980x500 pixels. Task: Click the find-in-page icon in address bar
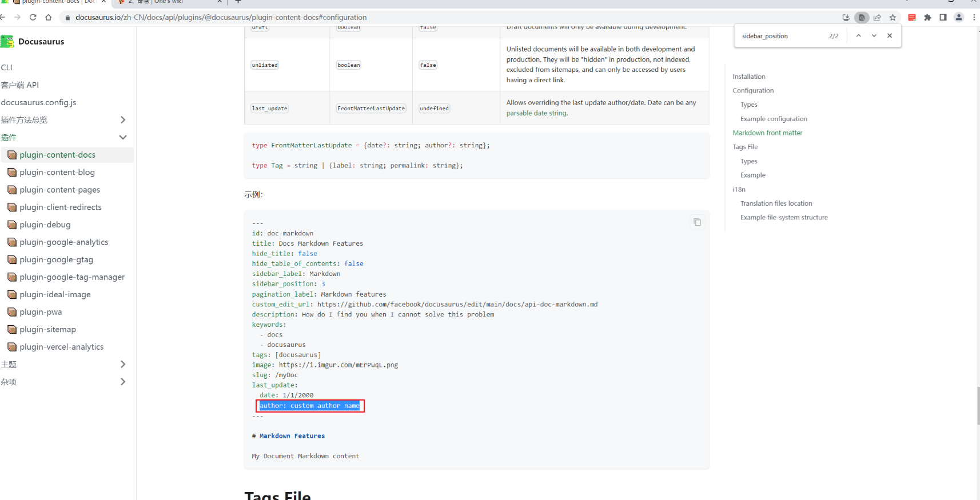pyautogui.click(x=862, y=18)
